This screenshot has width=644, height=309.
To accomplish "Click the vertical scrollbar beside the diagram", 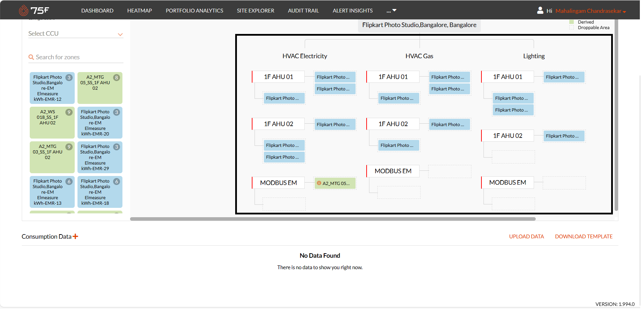I will tap(616, 116).
